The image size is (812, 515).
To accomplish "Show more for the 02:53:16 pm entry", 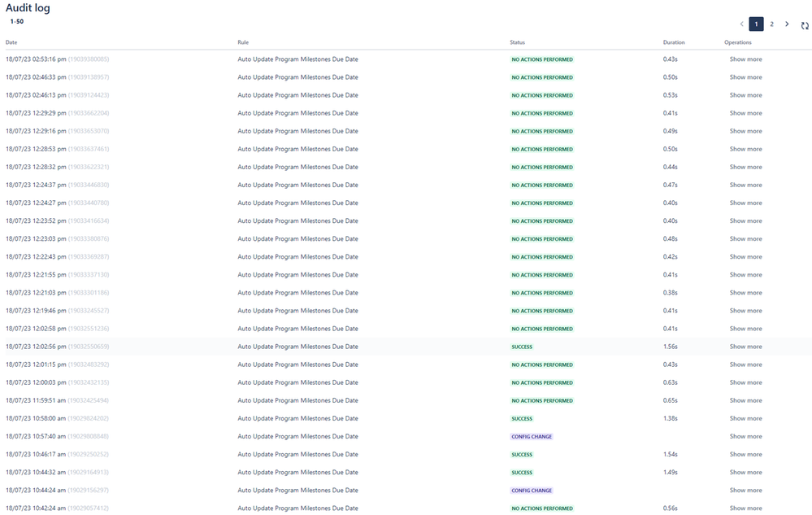I will pyautogui.click(x=745, y=59).
